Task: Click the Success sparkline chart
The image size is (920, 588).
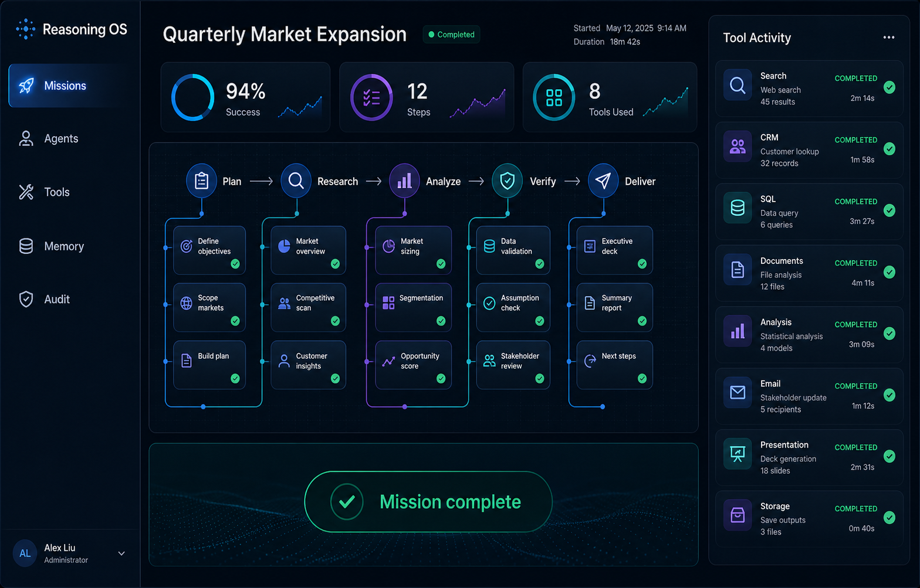Action: (x=300, y=106)
